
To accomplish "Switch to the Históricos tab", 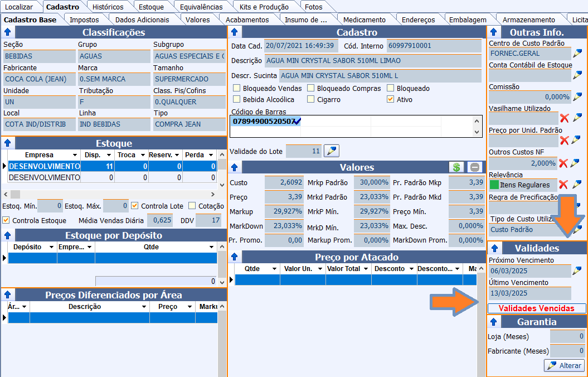I will click(x=108, y=7).
